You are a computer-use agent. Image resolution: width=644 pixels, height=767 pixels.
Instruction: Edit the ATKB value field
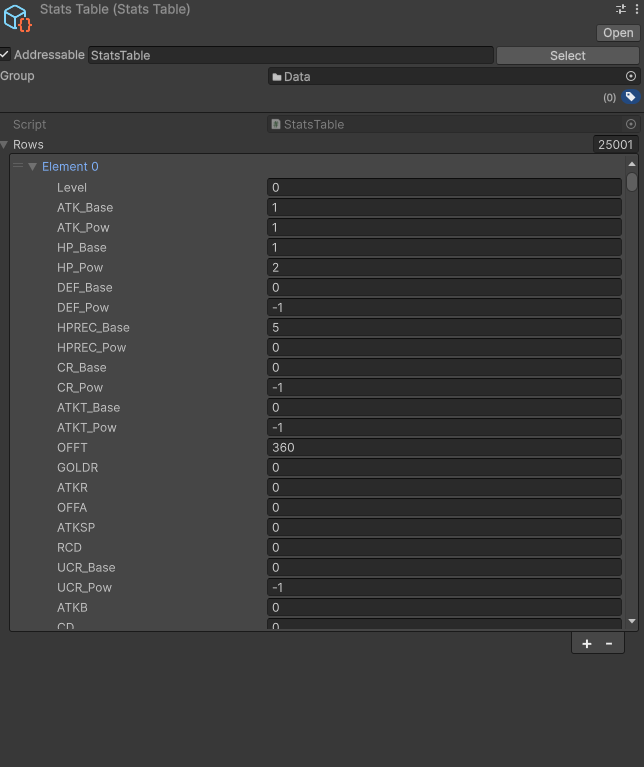[444, 608]
